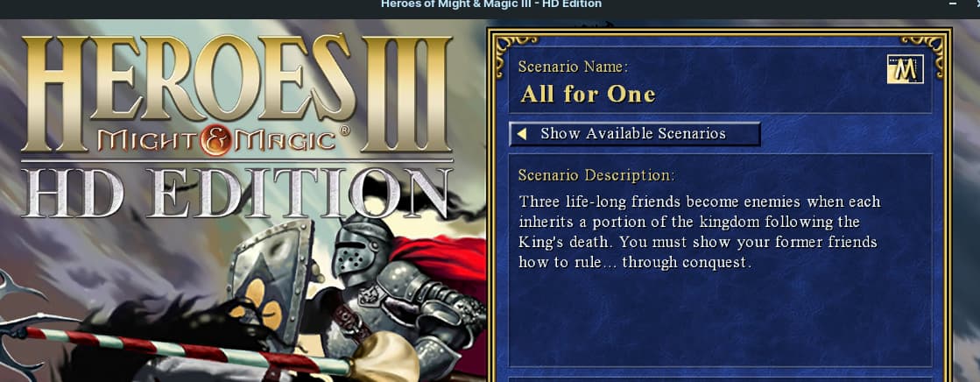Click the scenario description paragraph text
The height and width of the screenshot is (382, 980).
(700, 232)
